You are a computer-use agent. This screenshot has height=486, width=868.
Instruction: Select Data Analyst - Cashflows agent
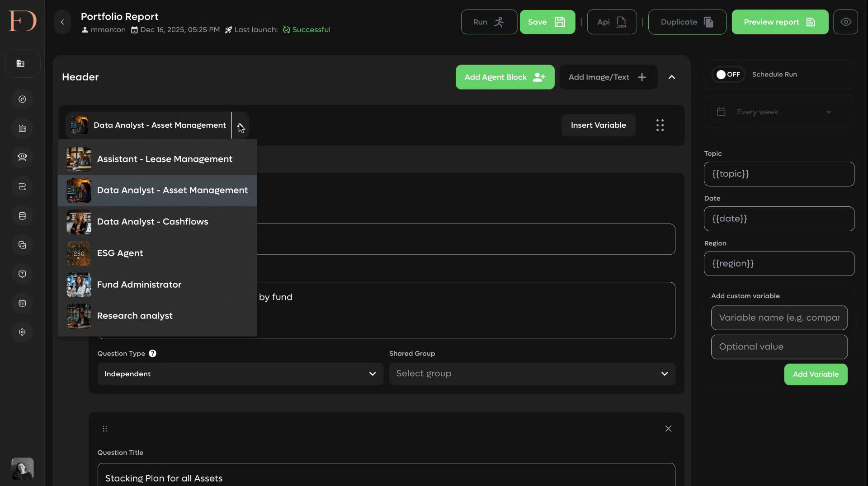point(157,222)
